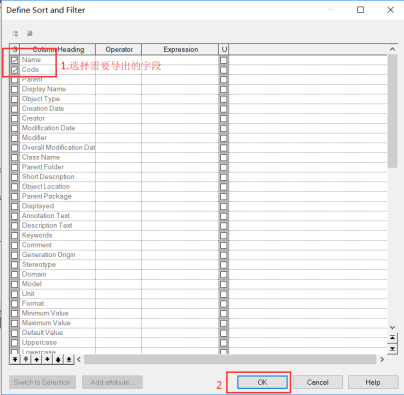The height and width of the screenshot is (395, 404).
Task: Select the 'Class Name' row label
Action: point(41,157)
